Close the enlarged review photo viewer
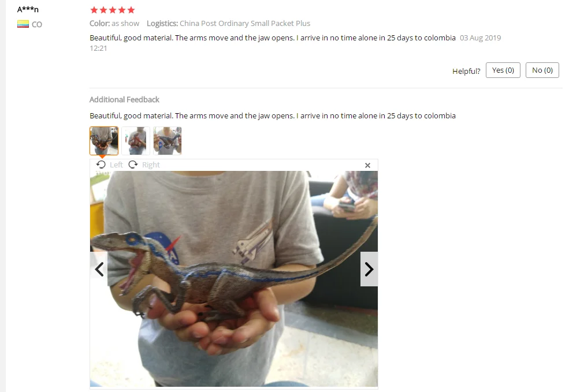 (367, 165)
